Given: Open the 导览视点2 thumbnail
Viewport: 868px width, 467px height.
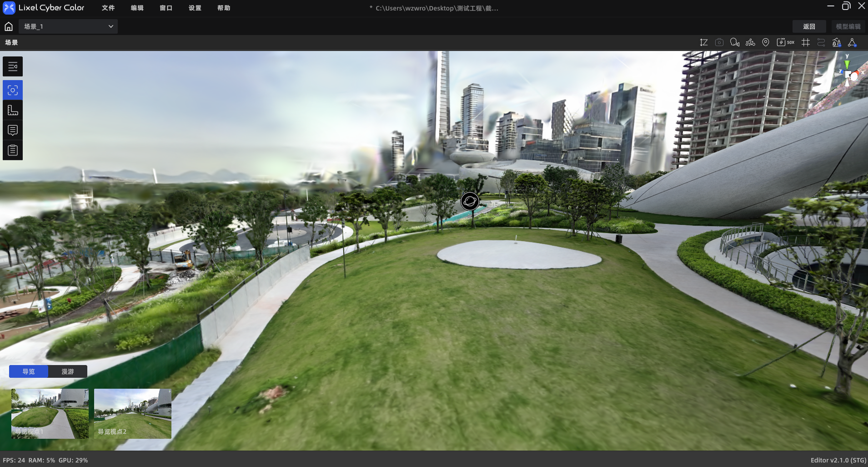Looking at the screenshot, I should [x=133, y=414].
